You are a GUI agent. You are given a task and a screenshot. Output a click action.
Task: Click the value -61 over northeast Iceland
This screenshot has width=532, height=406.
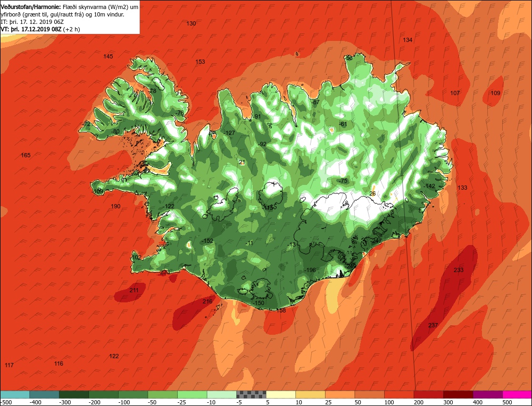pyautogui.click(x=343, y=124)
